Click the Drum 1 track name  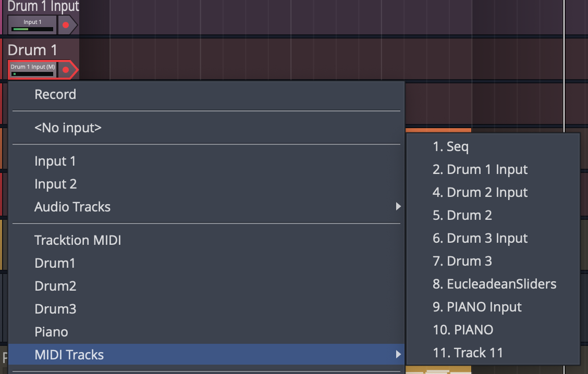[x=32, y=51]
